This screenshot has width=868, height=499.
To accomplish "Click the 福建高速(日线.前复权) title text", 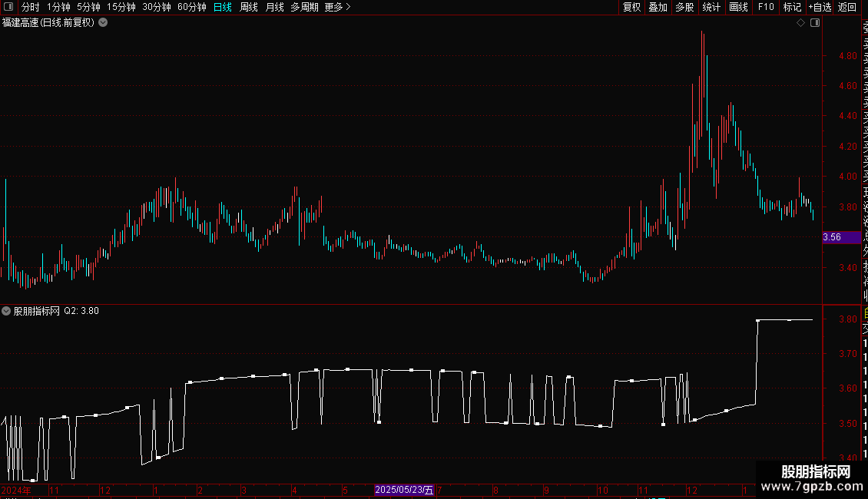I will tap(48, 23).
